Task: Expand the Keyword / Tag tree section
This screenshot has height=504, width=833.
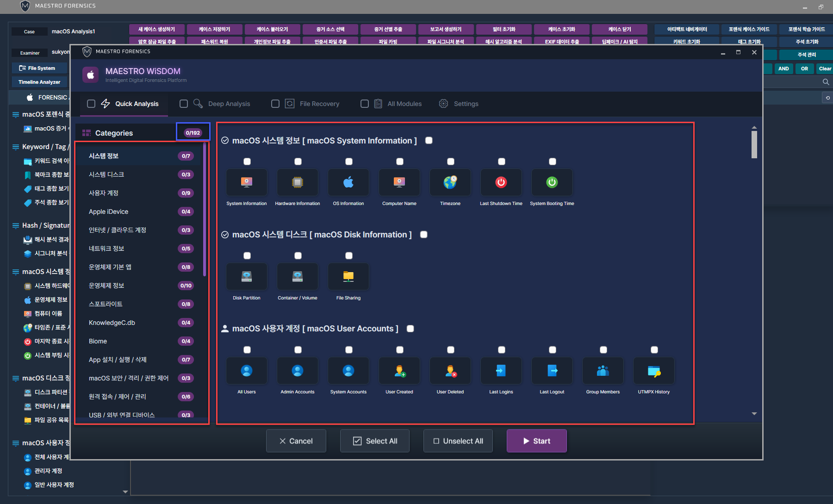Action: (16, 147)
